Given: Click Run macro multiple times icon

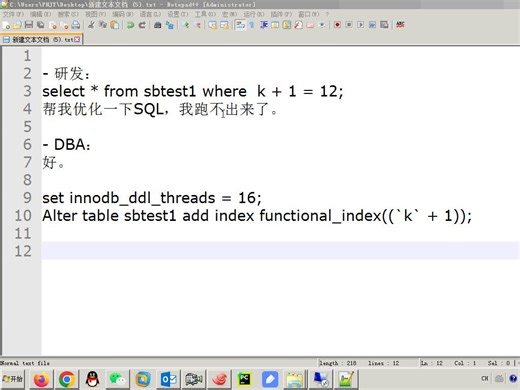Looking at the screenshot, I should pyautogui.click(x=372, y=25).
